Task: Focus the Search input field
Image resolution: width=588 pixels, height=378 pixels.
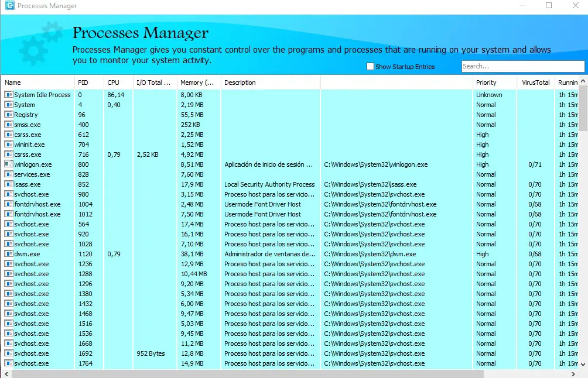Action: [x=523, y=66]
